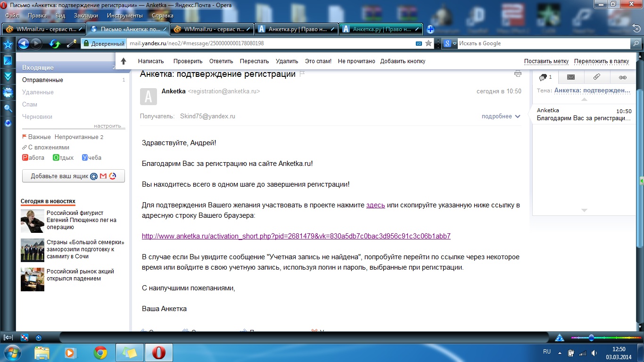This screenshot has height=362, width=644.
Task: Switch to the last Анкетка.ру tab
Action: 381,29
